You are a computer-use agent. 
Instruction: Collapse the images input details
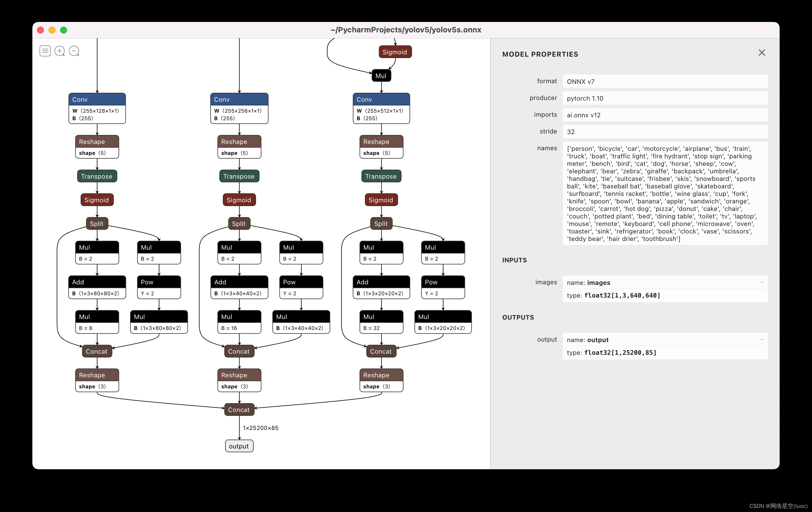click(762, 282)
